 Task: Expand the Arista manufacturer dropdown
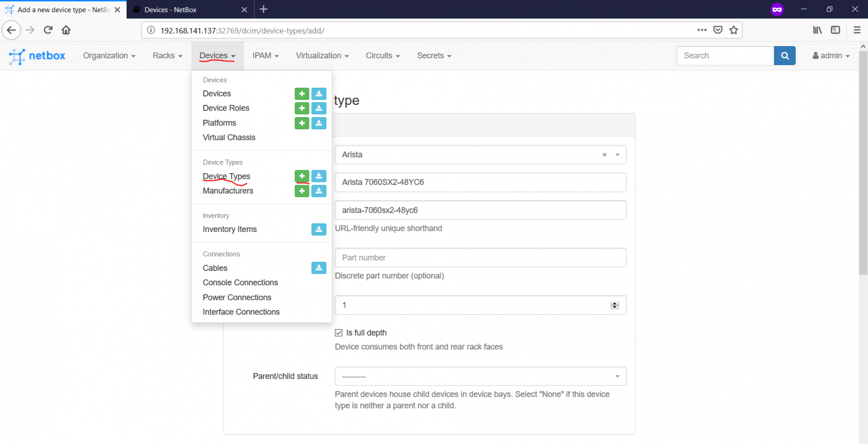coord(617,154)
